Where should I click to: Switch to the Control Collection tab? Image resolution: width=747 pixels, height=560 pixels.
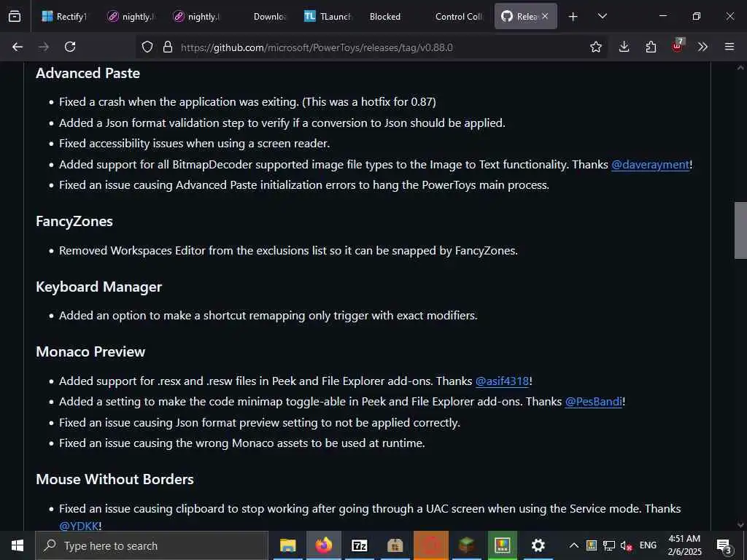click(459, 16)
